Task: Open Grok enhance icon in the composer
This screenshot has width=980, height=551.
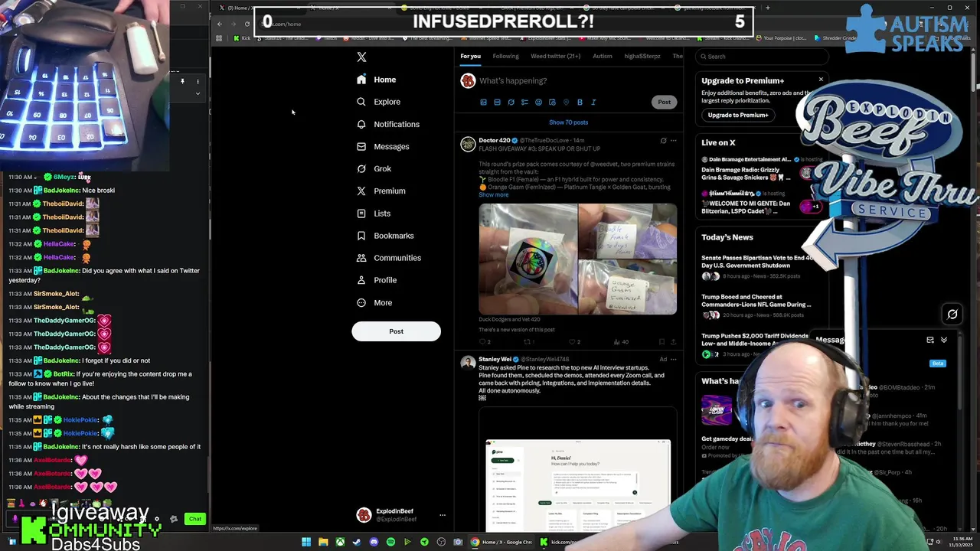Action: click(x=511, y=102)
